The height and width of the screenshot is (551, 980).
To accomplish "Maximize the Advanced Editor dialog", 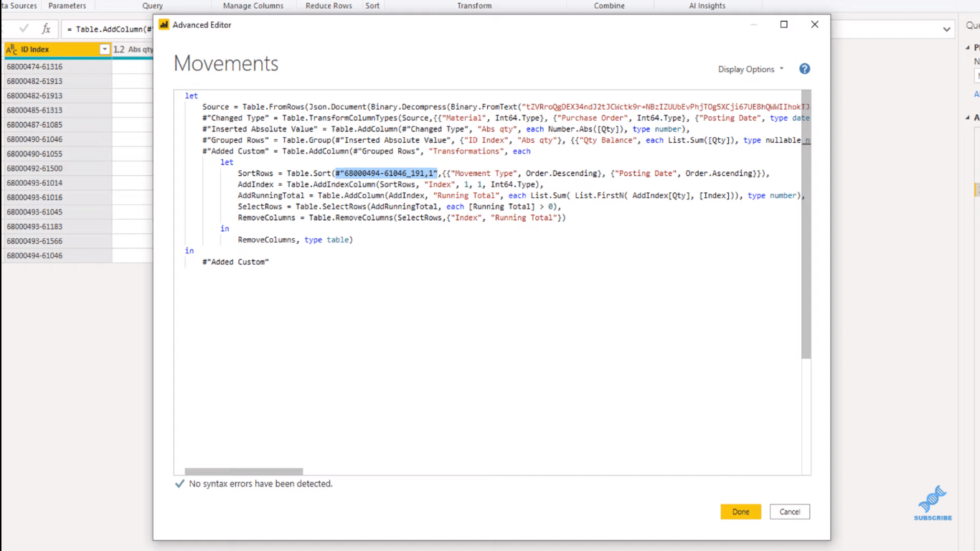I will (784, 24).
